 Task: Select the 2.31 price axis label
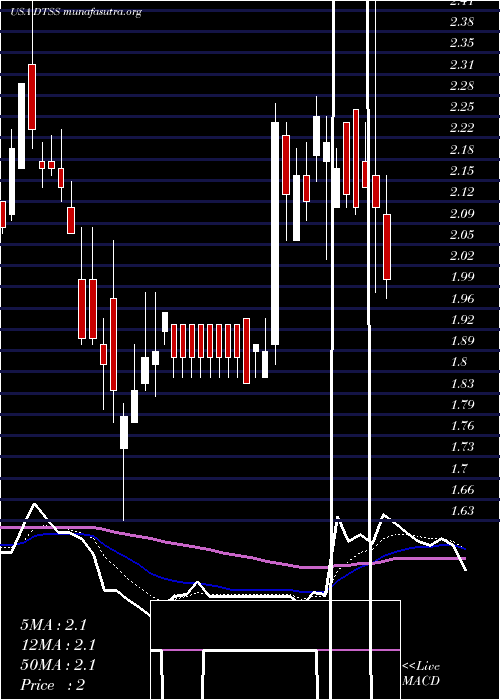[462, 64]
